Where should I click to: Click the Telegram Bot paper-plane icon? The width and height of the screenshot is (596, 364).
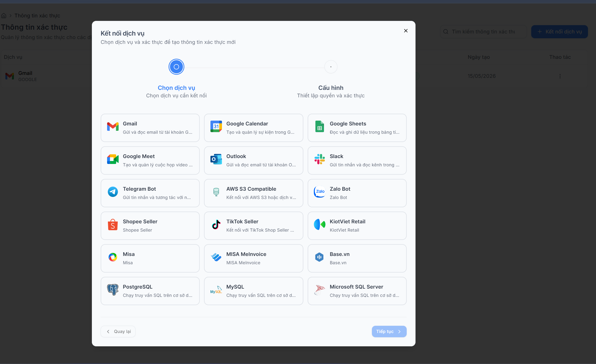tap(113, 192)
